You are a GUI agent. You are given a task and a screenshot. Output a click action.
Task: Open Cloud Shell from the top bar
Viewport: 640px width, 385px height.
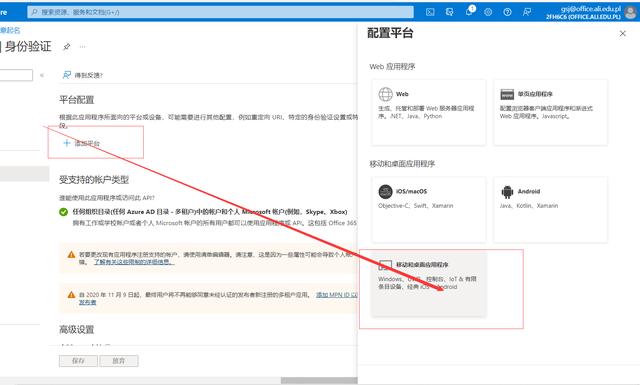430,12
